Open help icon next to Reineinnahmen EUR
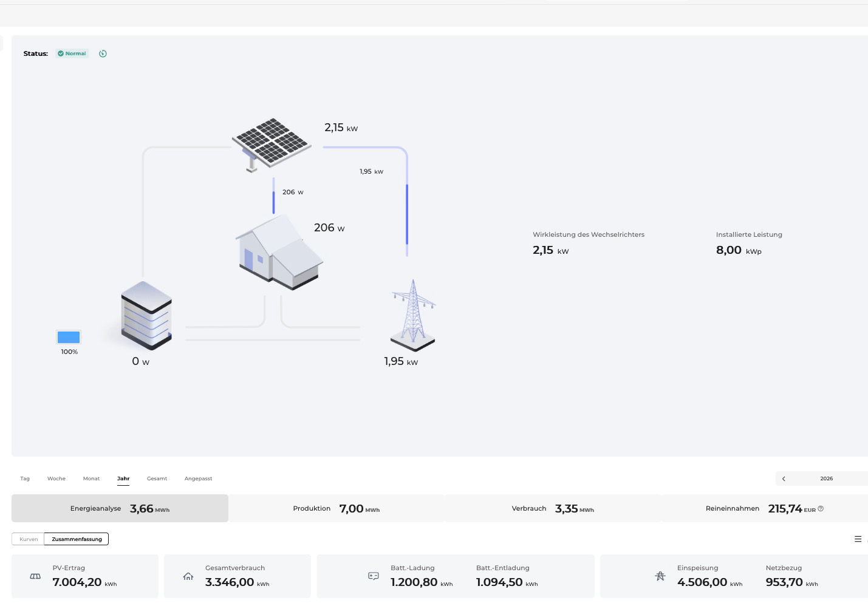The width and height of the screenshot is (868, 606). pyautogui.click(x=821, y=509)
